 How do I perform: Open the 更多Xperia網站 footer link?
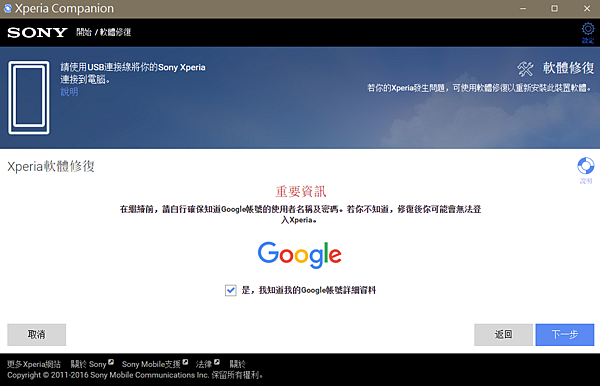34,364
